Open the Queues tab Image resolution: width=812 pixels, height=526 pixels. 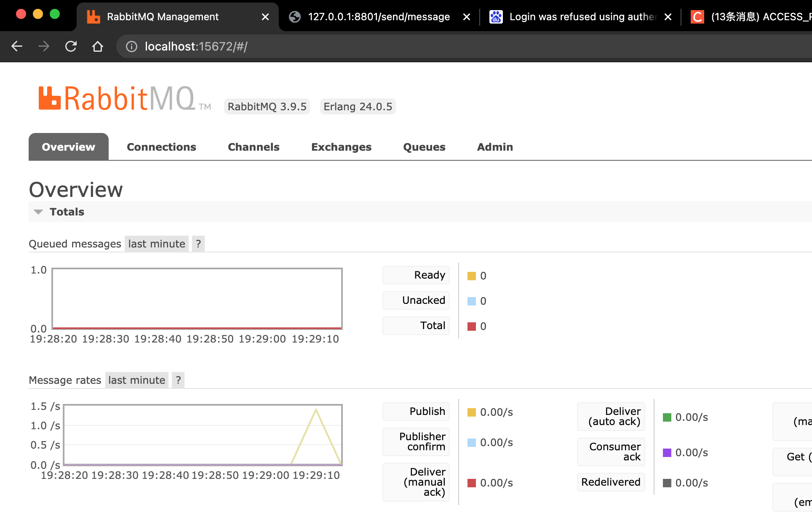pos(424,147)
